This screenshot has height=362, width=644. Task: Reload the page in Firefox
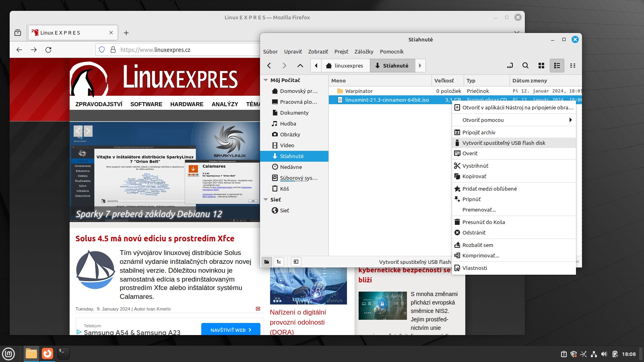pos(48,50)
